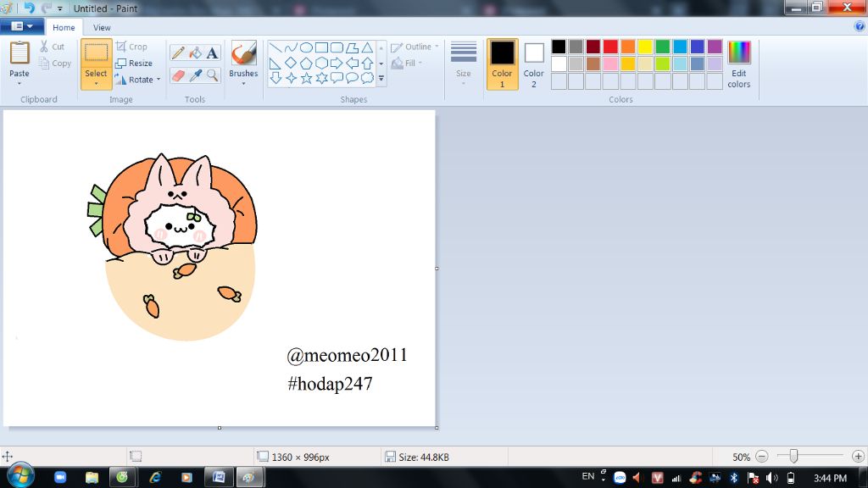868x488 pixels.
Task: Click the bunny drawing on canvas
Action: pos(173,247)
